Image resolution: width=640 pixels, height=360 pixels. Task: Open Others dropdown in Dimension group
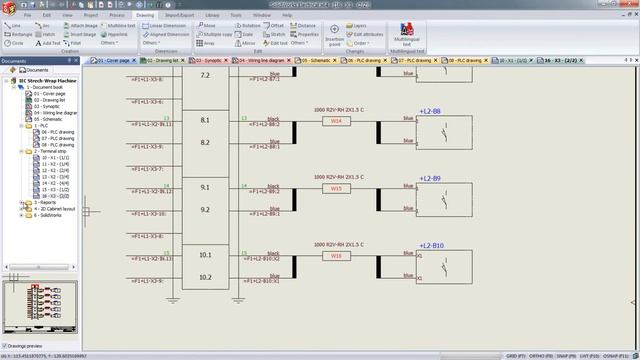pyautogui.click(x=151, y=43)
